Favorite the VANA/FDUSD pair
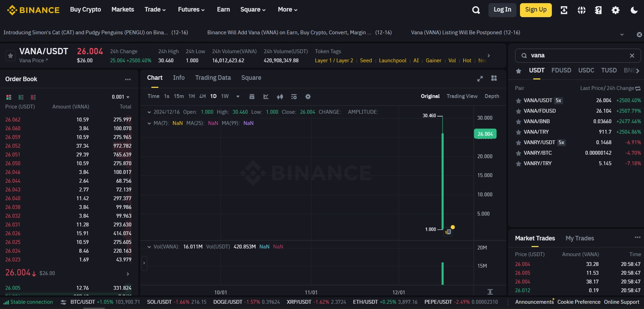 pyautogui.click(x=519, y=111)
